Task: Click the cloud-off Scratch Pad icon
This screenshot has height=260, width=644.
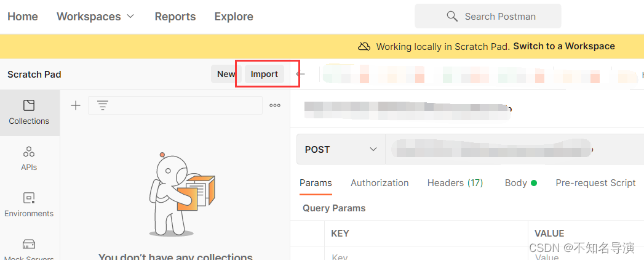Action: tap(364, 46)
